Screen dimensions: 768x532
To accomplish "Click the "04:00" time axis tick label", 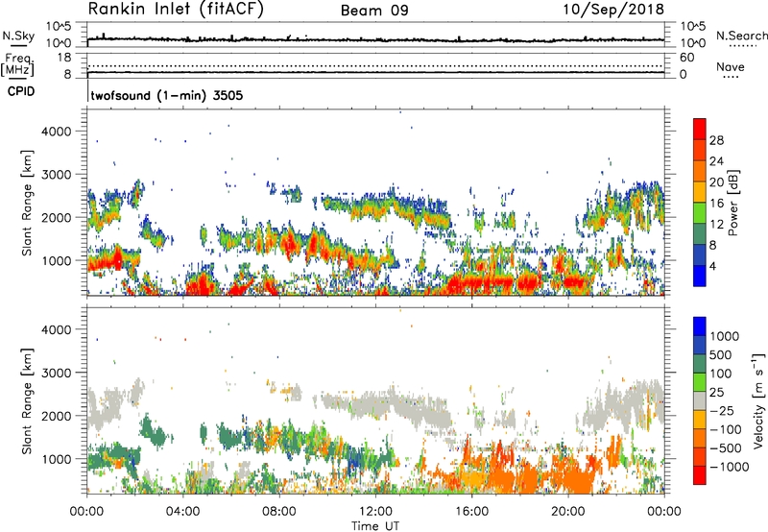I will click(182, 512).
